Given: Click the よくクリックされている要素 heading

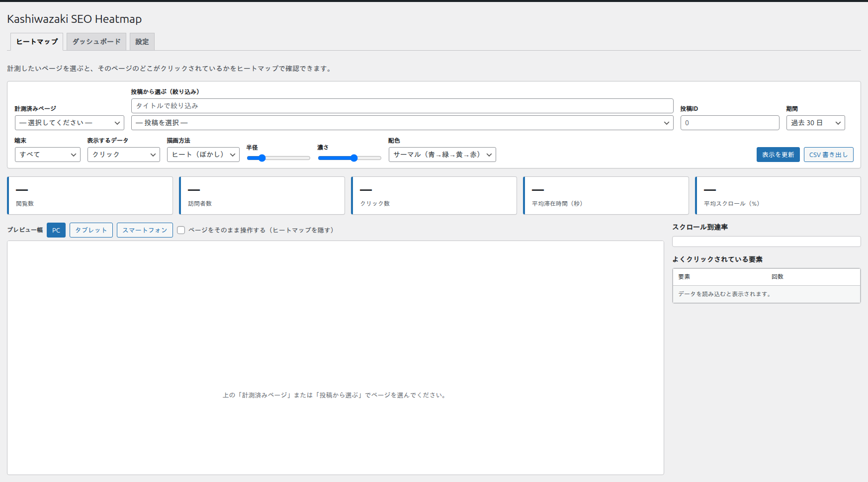Looking at the screenshot, I should [717, 259].
